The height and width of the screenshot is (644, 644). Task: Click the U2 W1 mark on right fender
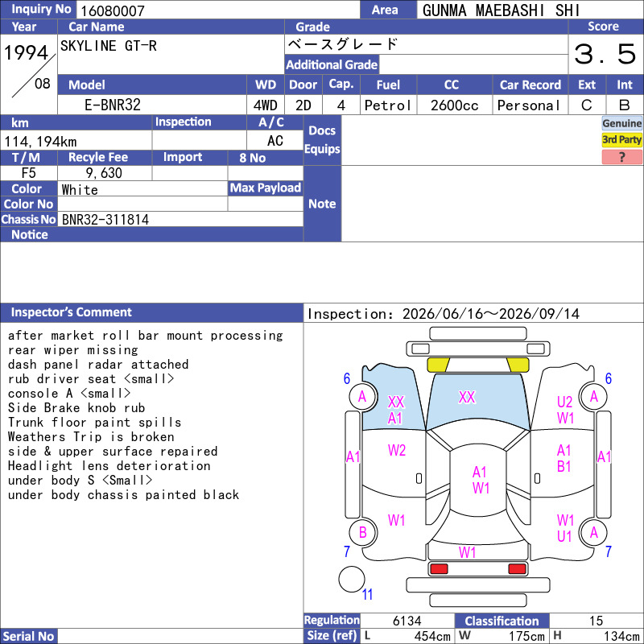click(565, 410)
